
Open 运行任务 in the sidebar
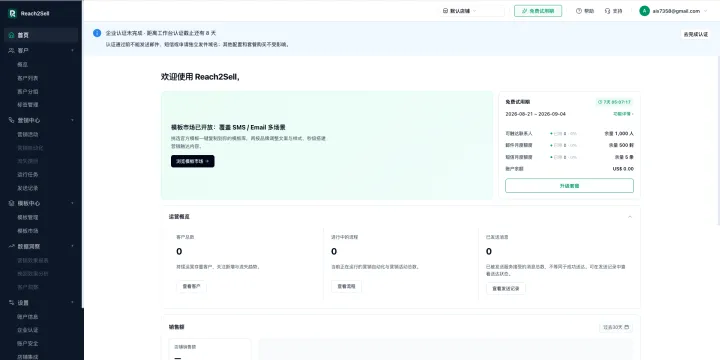28,174
